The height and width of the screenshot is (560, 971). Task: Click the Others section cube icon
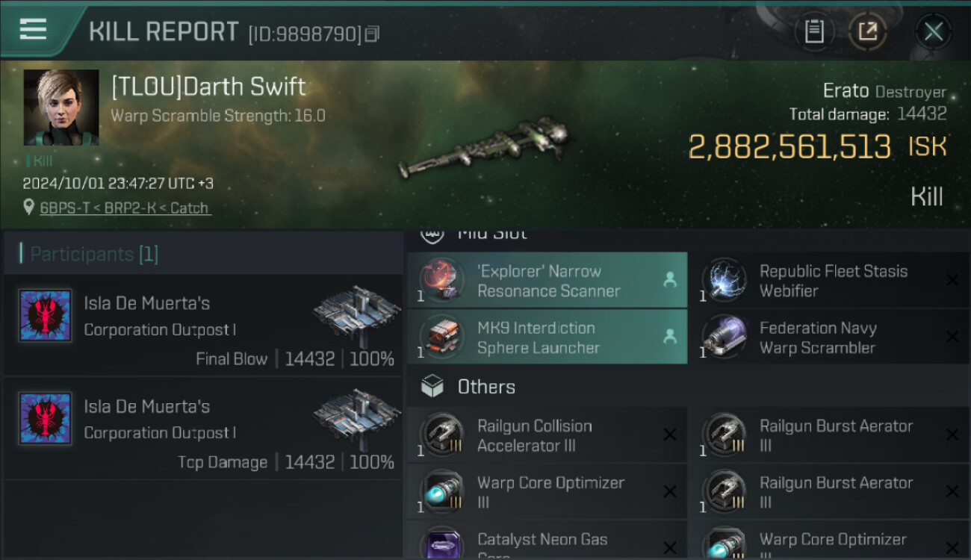click(432, 387)
